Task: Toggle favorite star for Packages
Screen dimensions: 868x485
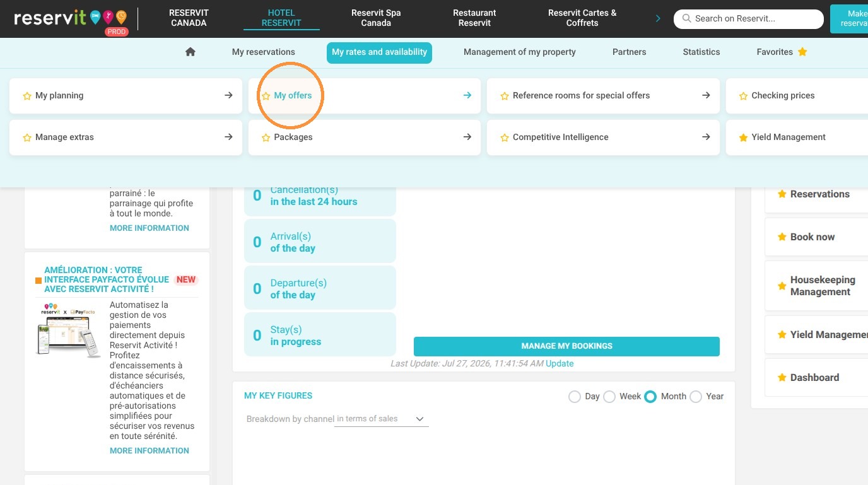Action: click(x=266, y=137)
